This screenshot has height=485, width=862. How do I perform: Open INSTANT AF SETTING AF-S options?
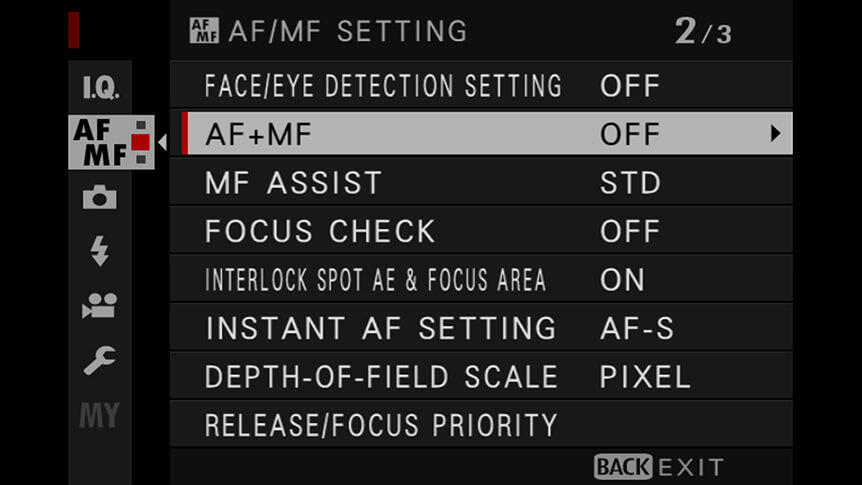pyautogui.click(x=637, y=328)
